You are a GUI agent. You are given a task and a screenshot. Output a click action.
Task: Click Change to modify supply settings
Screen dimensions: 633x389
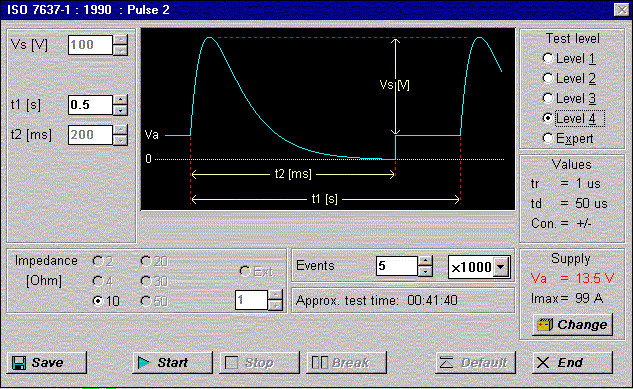tap(572, 324)
